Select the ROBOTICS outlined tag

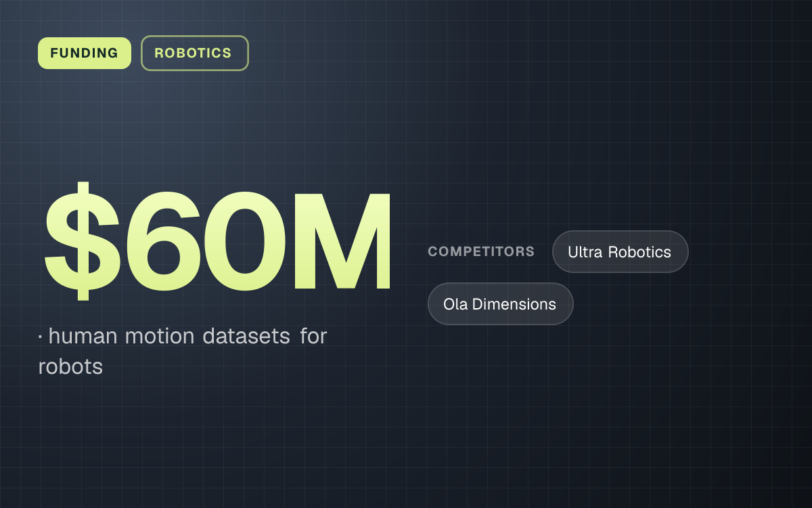(195, 53)
